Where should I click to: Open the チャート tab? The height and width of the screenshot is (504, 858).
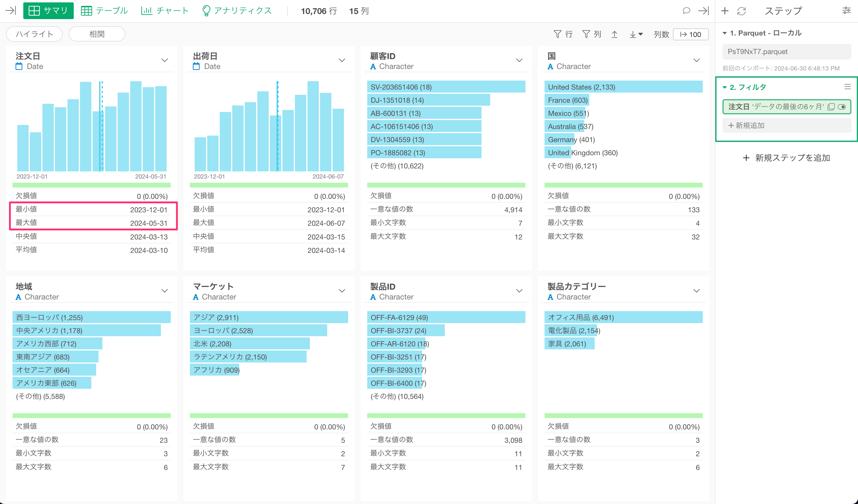[x=165, y=10]
